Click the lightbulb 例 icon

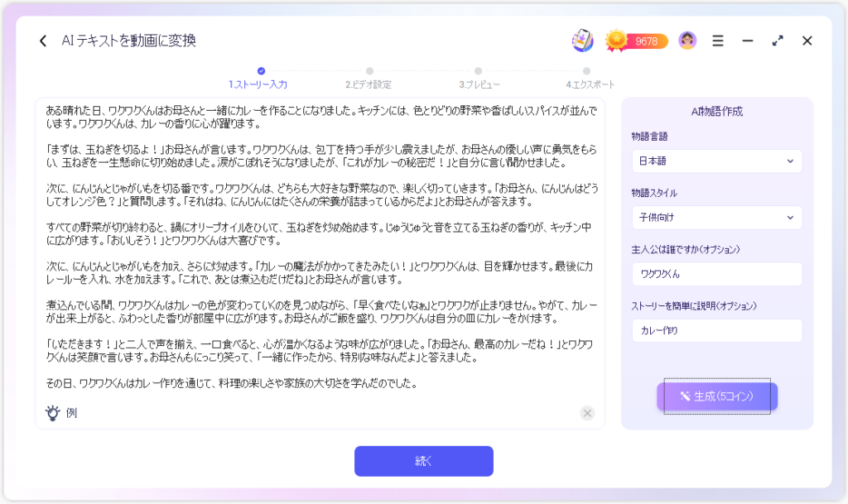coord(53,412)
